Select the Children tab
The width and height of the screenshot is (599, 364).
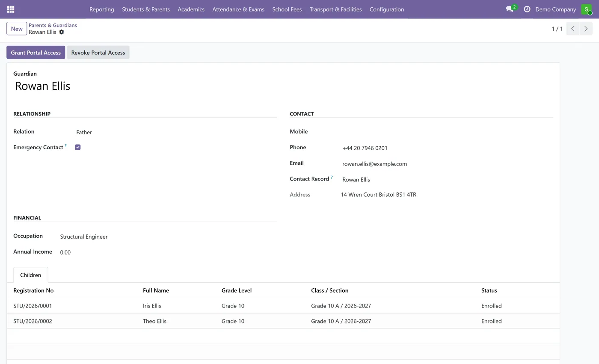tap(31, 275)
